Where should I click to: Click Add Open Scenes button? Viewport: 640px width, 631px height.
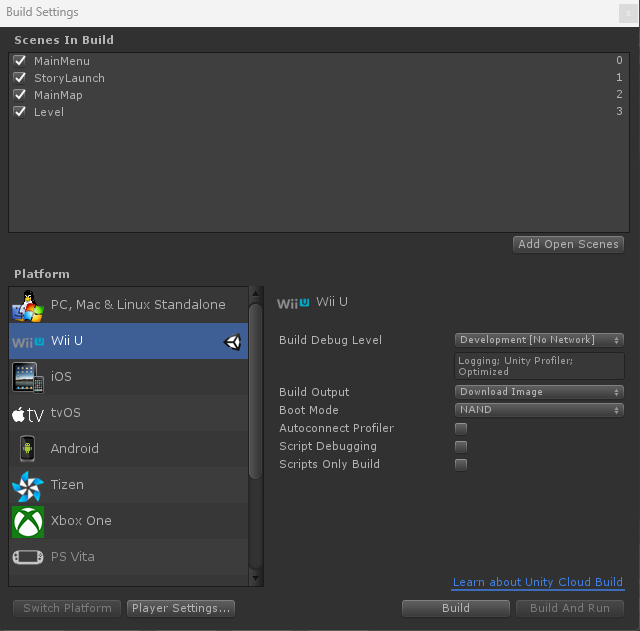[x=568, y=244]
